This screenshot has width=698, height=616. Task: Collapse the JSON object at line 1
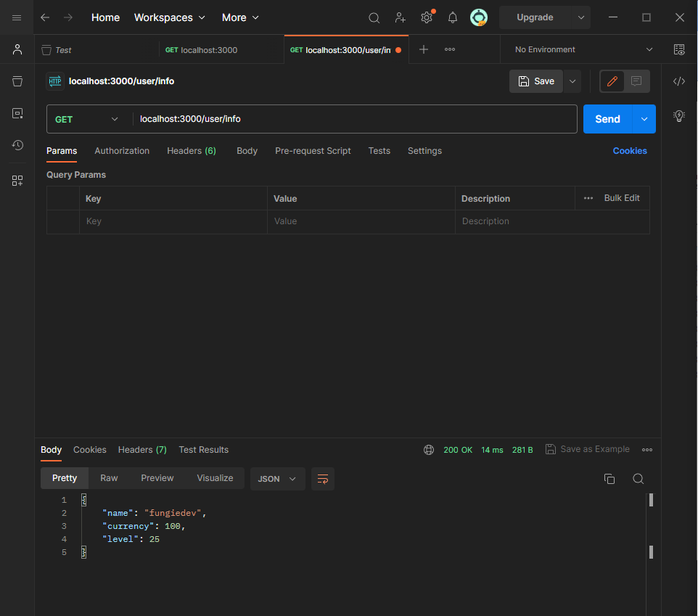83,500
